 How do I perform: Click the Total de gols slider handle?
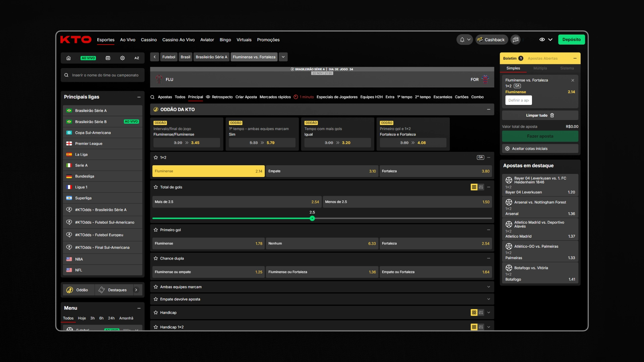(x=312, y=219)
